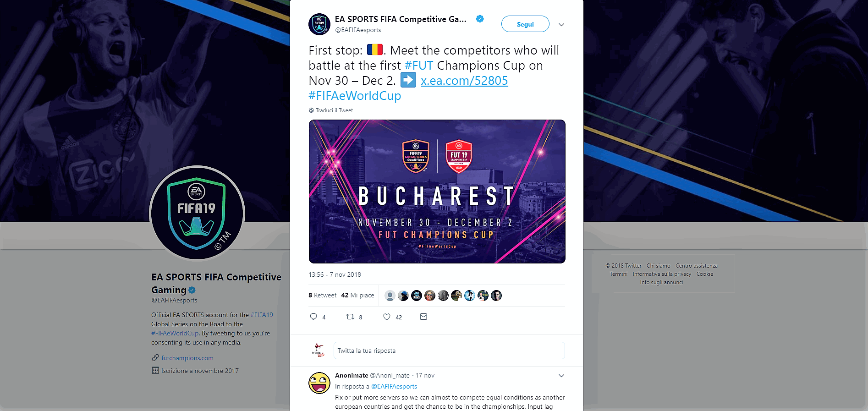This screenshot has height=411, width=868.
Task: Click the direct message envelope icon
Action: click(423, 317)
